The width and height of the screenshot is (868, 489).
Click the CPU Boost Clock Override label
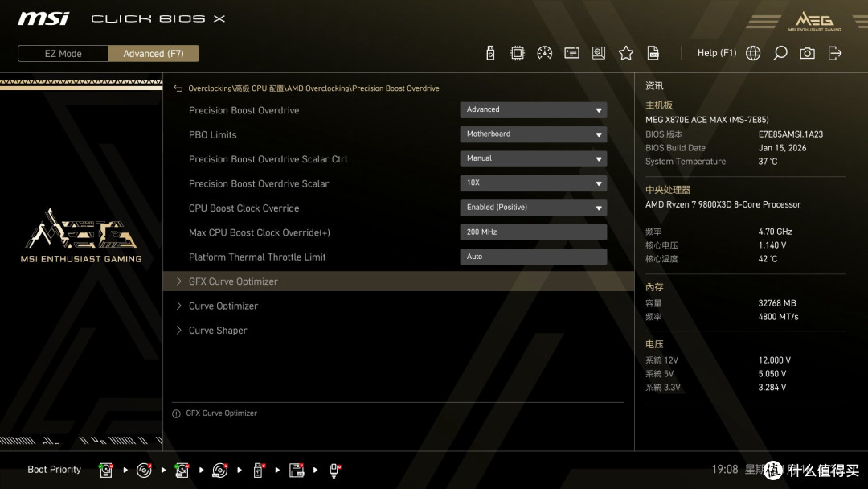click(x=244, y=208)
